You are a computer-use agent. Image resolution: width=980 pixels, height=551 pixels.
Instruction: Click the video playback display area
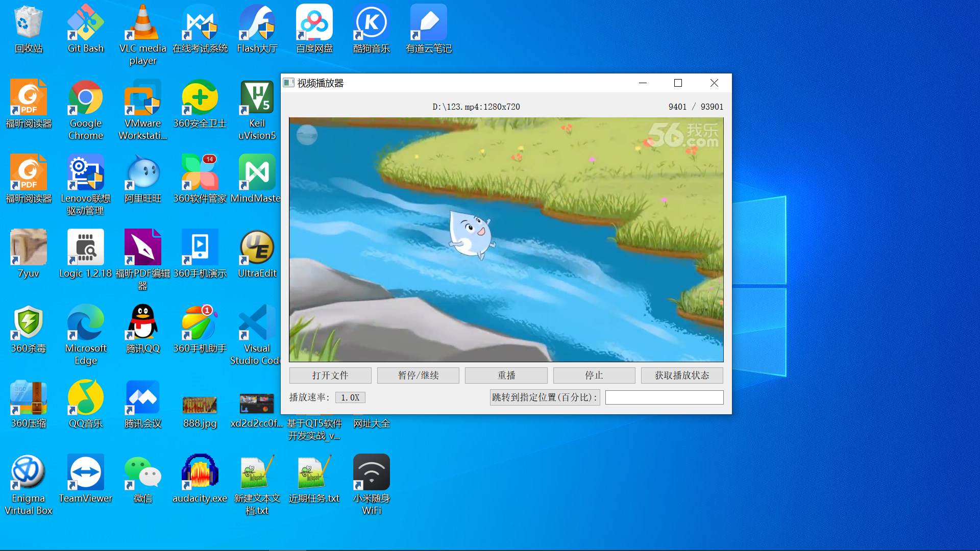click(506, 240)
